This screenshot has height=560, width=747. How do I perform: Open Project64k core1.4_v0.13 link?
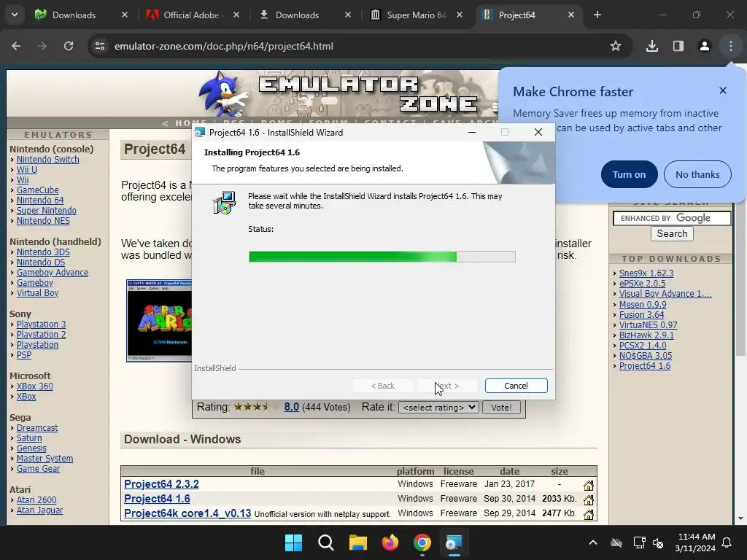pyautogui.click(x=187, y=513)
